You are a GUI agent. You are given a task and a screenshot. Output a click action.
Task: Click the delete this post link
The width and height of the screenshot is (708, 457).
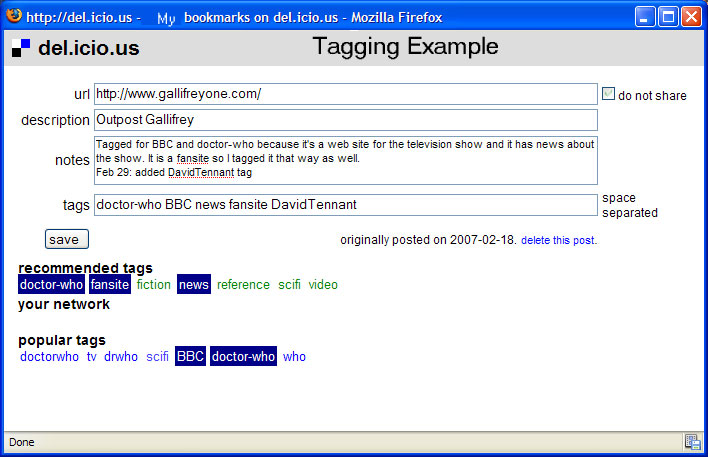click(x=559, y=240)
